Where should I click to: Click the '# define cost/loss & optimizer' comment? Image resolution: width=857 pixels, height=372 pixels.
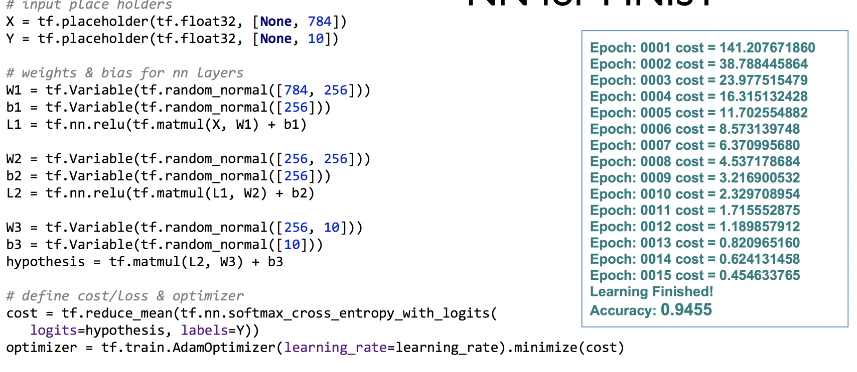pos(125,296)
